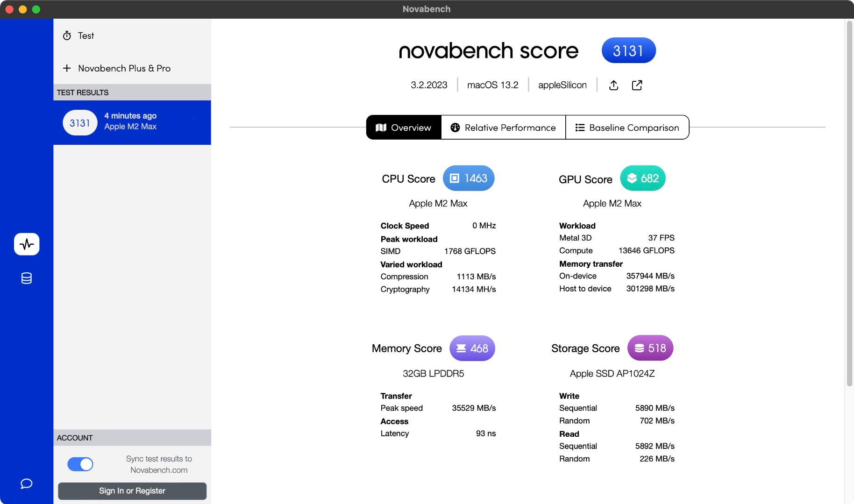Minimize the window with the yellow button
The width and height of the screenshot is (854, 504).
click(x=22, y=9)
